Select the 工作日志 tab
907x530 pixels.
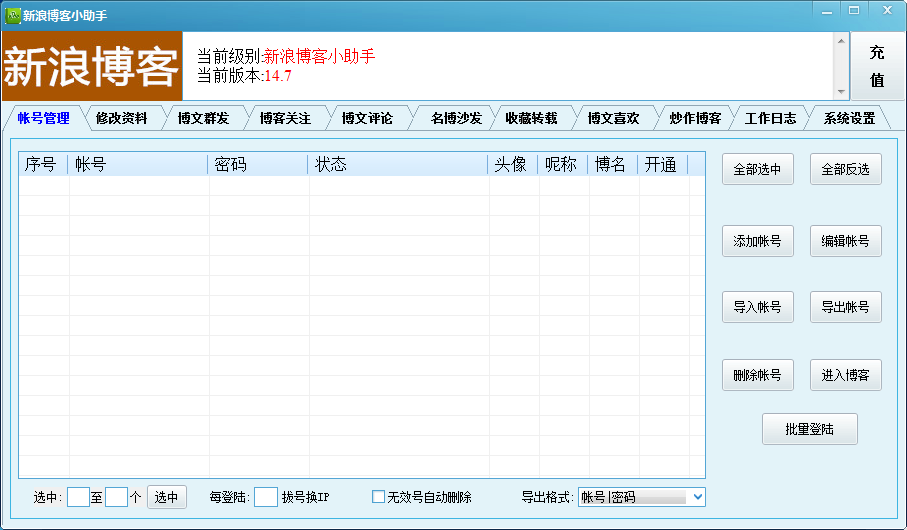770,118
